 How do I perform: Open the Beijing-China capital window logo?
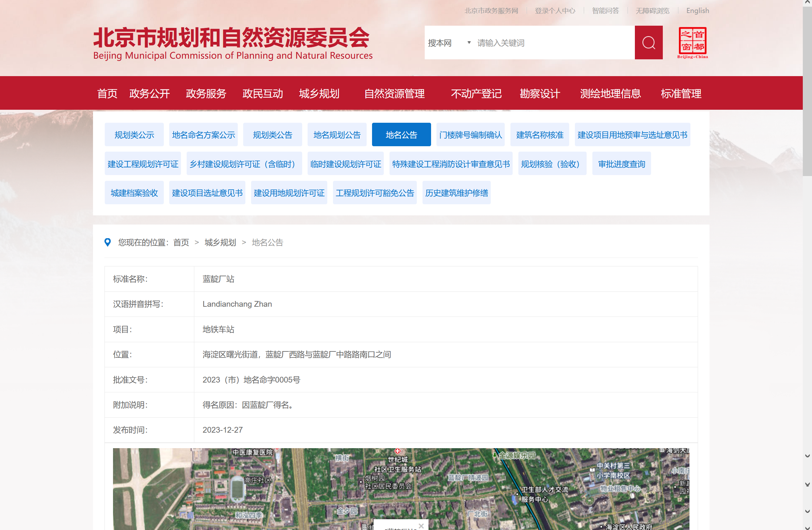pyautogui.click(x=692, y=43)
